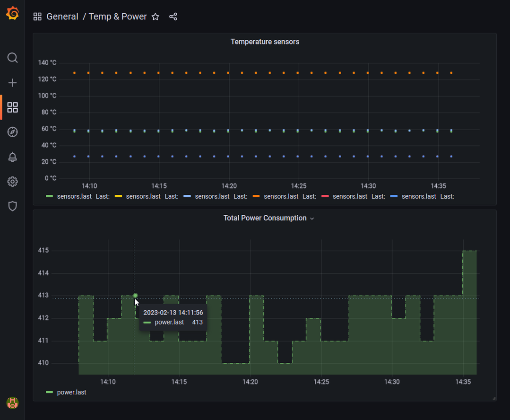The height and width of the screenshot is (420, 510).
Task: Toggle the yellow sensors.last legend series
Action: tap(143, 196)
